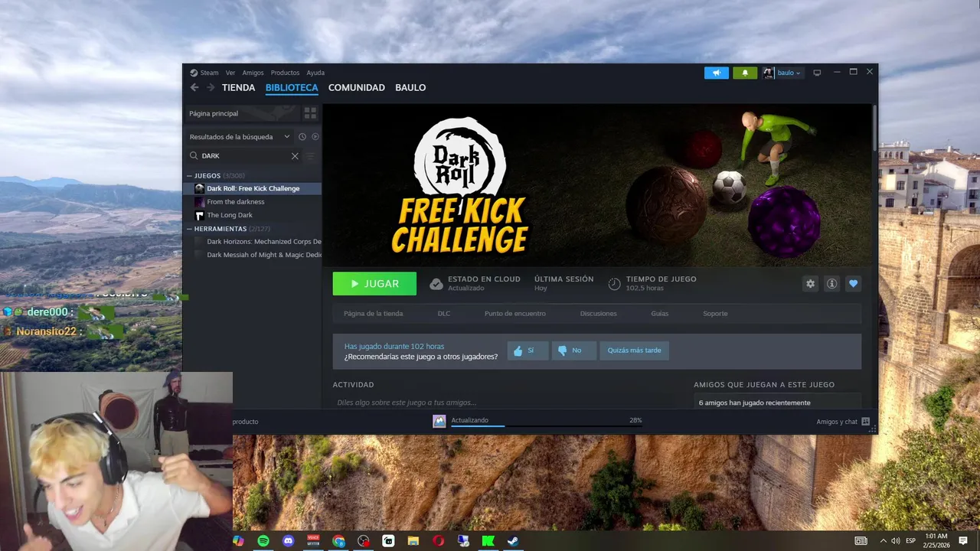The height and width of the screenshot is (551, 980).
Task: Open the Ayuda menu
Action: pyautogui.click(x=315, y=73)
